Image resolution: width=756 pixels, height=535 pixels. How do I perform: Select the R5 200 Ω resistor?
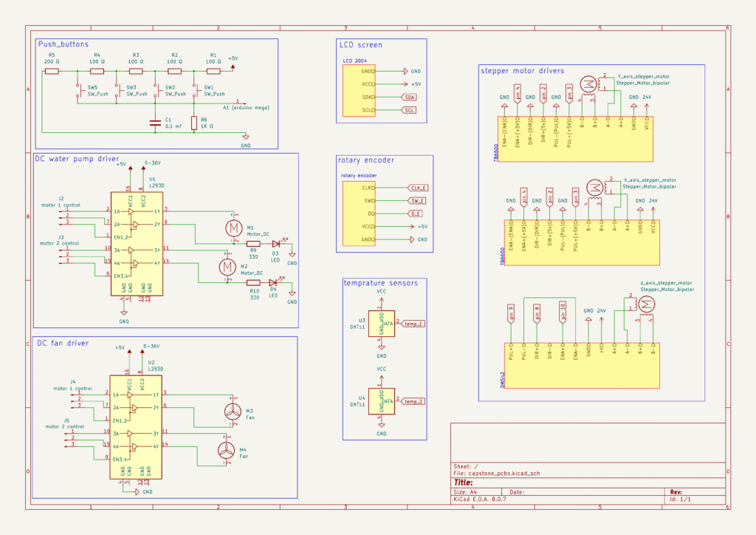[52, 72]
